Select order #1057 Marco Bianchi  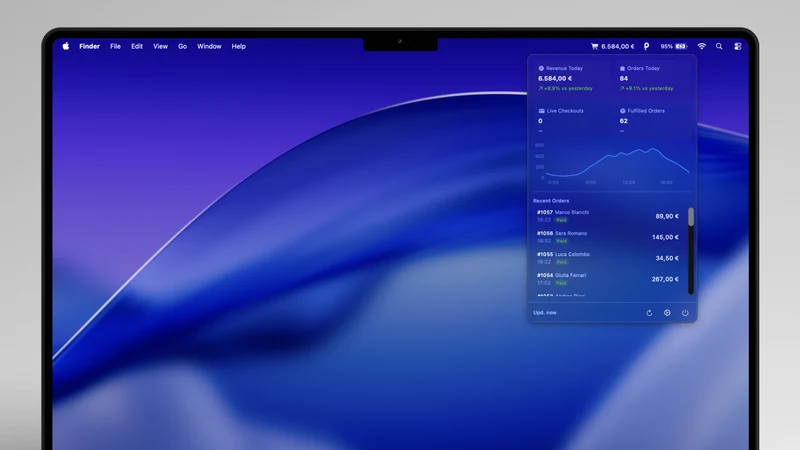pyautogui.click(x=608, y=216)
